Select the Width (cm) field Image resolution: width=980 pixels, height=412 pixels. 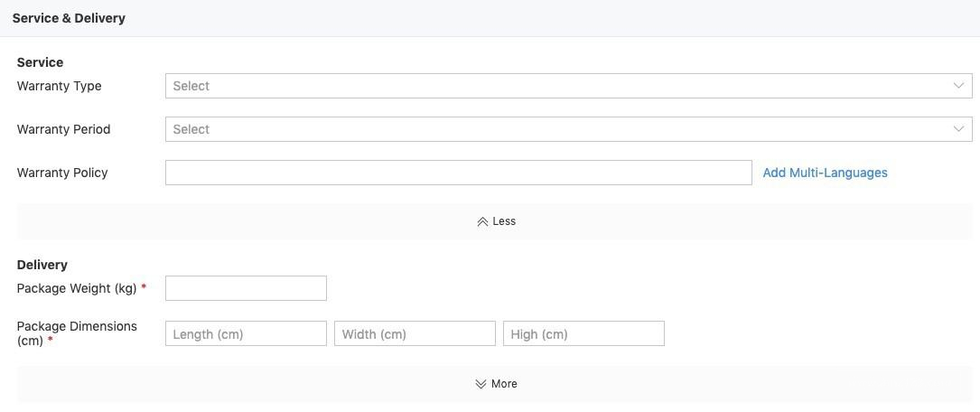pos(415,333)
